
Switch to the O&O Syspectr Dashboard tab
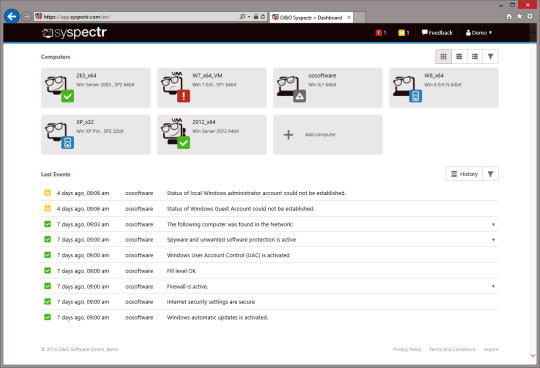click(311, 17)
